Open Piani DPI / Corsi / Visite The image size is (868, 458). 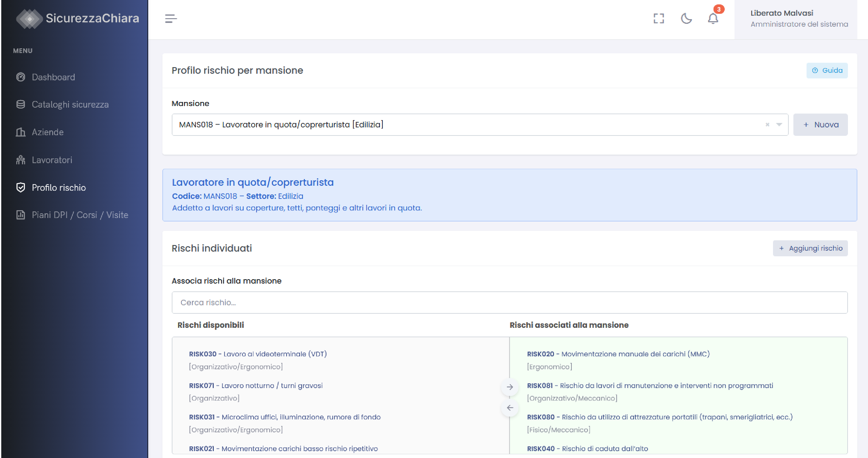80,215
